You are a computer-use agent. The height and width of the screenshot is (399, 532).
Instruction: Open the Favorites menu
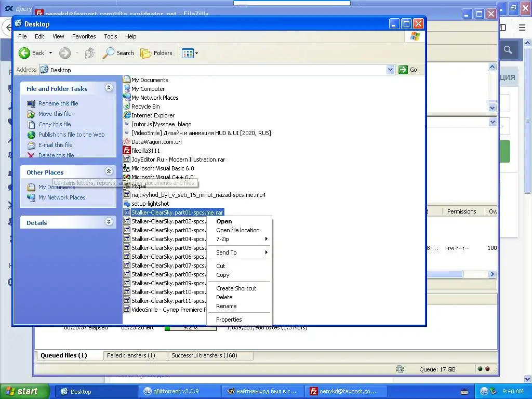click(84, 36)
